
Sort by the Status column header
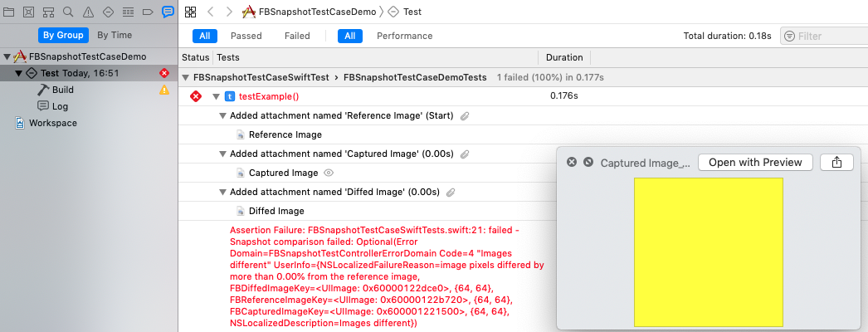[195, 57]
